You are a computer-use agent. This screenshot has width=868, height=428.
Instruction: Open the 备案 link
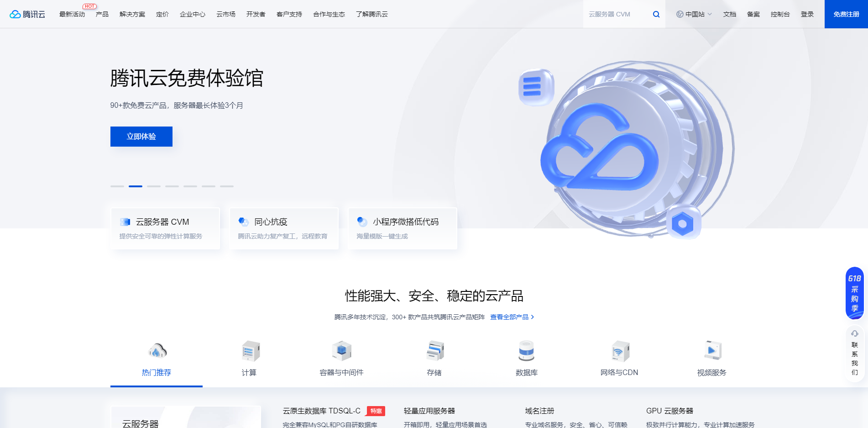[x=753, y=14]
